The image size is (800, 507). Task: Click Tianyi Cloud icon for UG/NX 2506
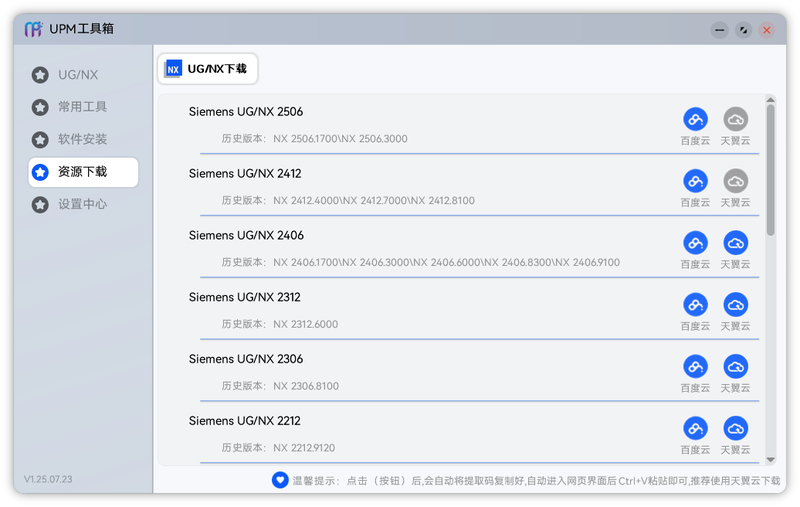point(735,119)
